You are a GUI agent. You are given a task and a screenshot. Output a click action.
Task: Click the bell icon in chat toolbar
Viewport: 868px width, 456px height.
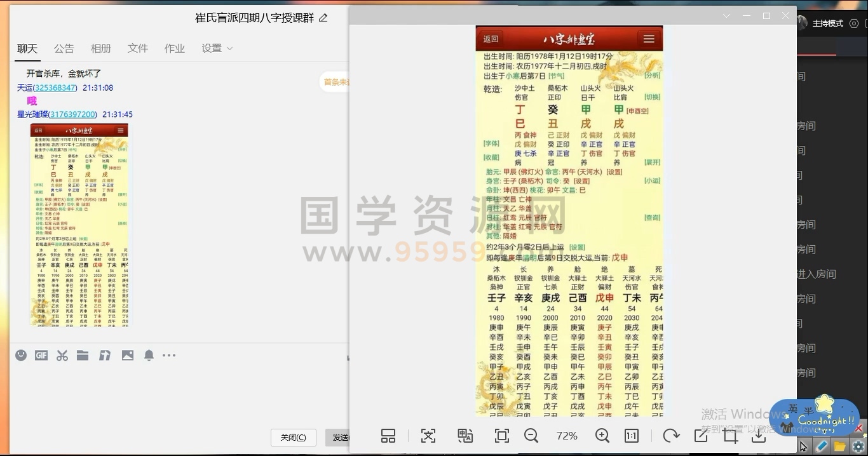point(149,356)
